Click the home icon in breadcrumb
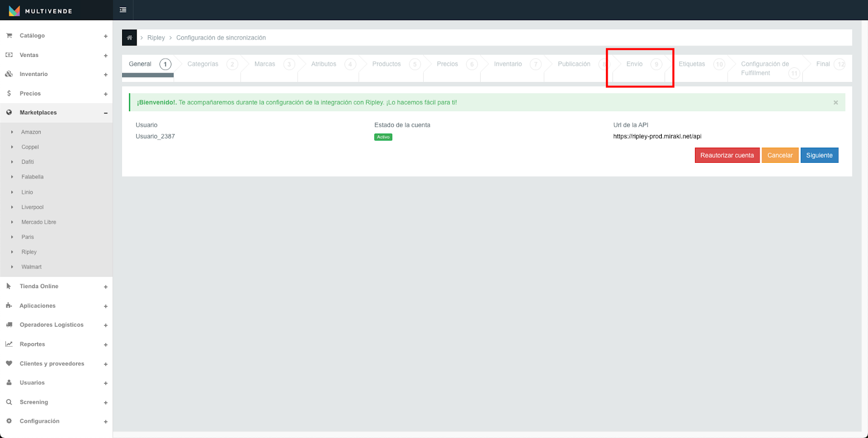Viewport: 868px width, 438px height. (x=129, y=37)
